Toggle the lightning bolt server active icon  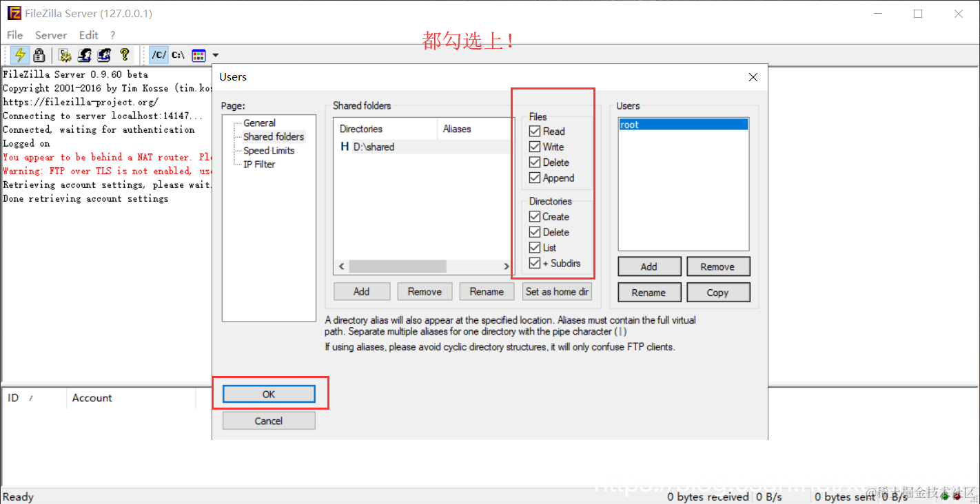tap(21, 55)
